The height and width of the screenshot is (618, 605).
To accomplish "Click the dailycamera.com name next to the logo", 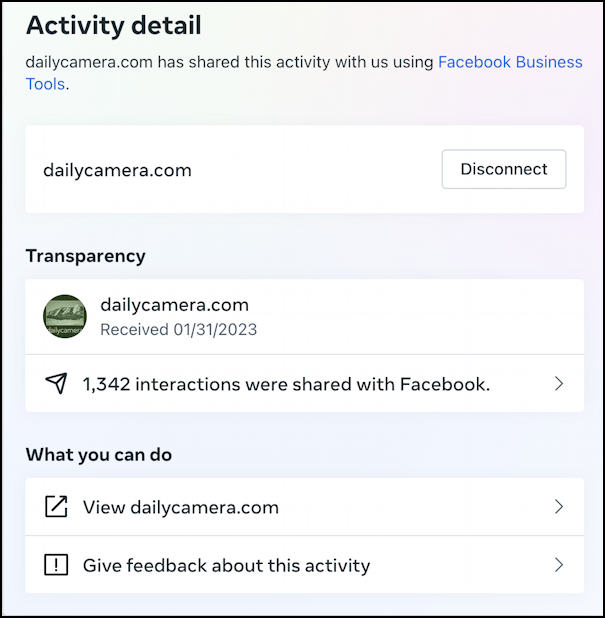I will (x=175, y=305).
